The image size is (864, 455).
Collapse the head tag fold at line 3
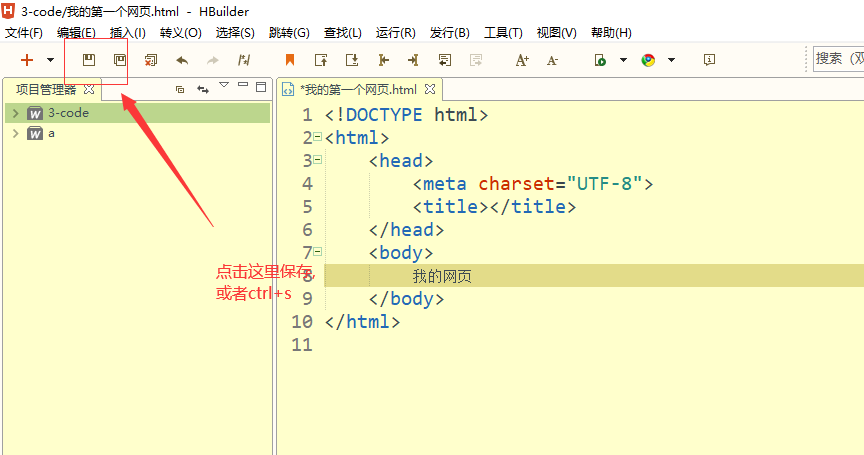tap(317, 160)
